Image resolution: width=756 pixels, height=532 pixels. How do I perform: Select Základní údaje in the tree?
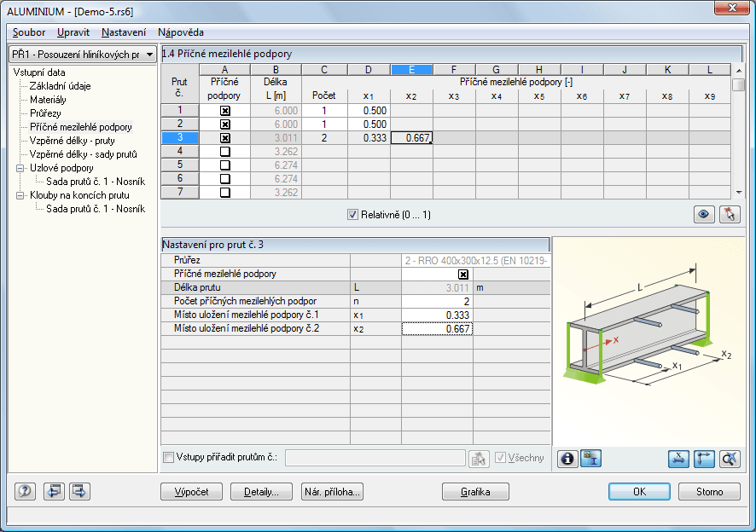point(61,86)
